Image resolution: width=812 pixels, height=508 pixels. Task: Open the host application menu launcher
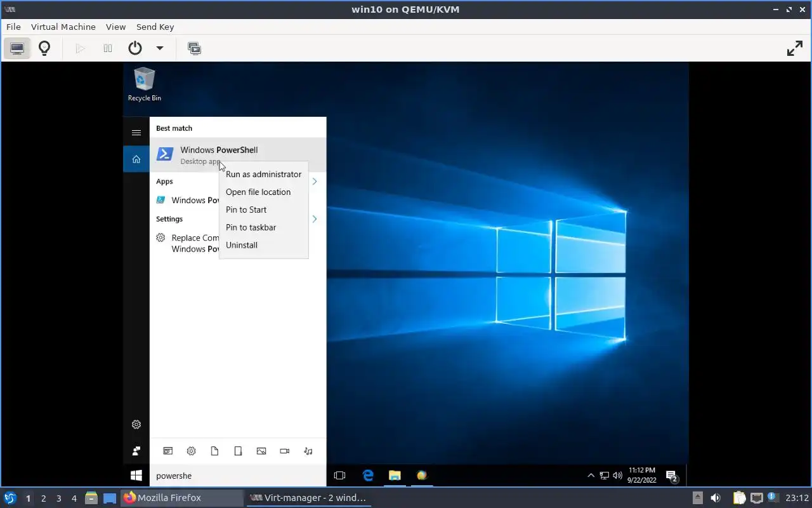point(10,498)
